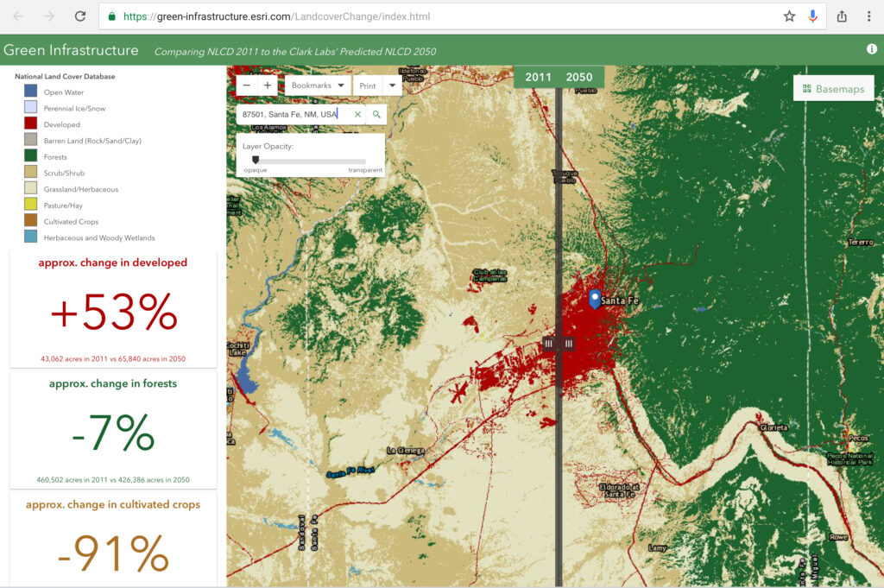Click the Developed red legend swatch
Screen dimensions: 884x588
[30, 124]
